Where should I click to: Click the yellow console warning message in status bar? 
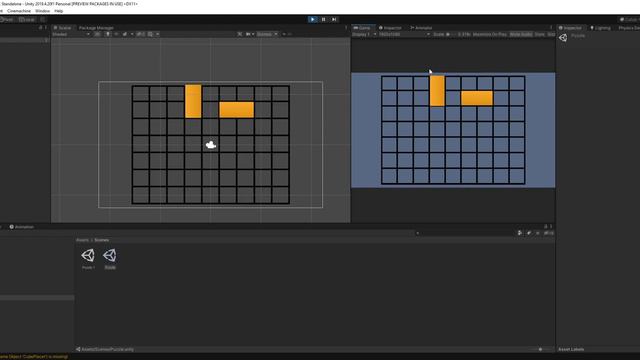point(34,357)
